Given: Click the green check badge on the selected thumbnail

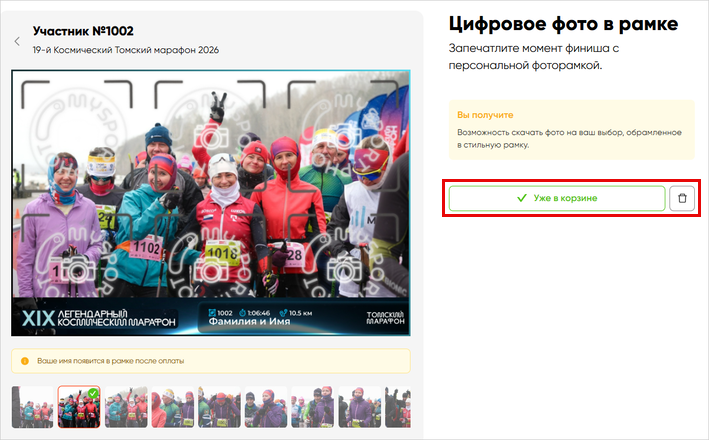Looking at the screenshot, I should (93, 393).
